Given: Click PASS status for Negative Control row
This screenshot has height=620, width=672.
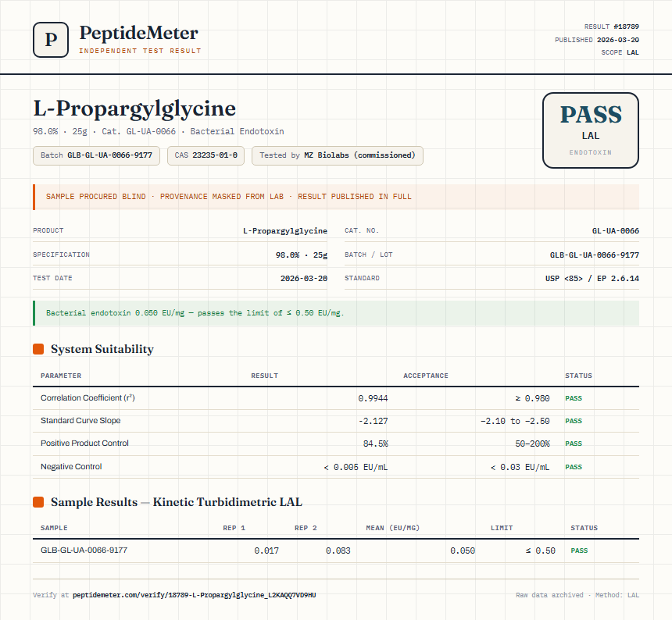Looking at the screenshot, I should [x=574, y=467].
